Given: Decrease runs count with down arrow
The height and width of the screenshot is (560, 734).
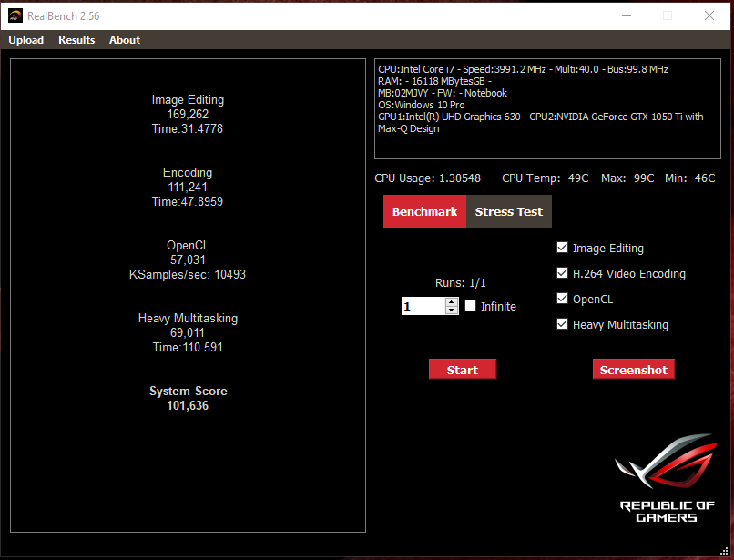Looking at the screenshot, I should point(452,310).
